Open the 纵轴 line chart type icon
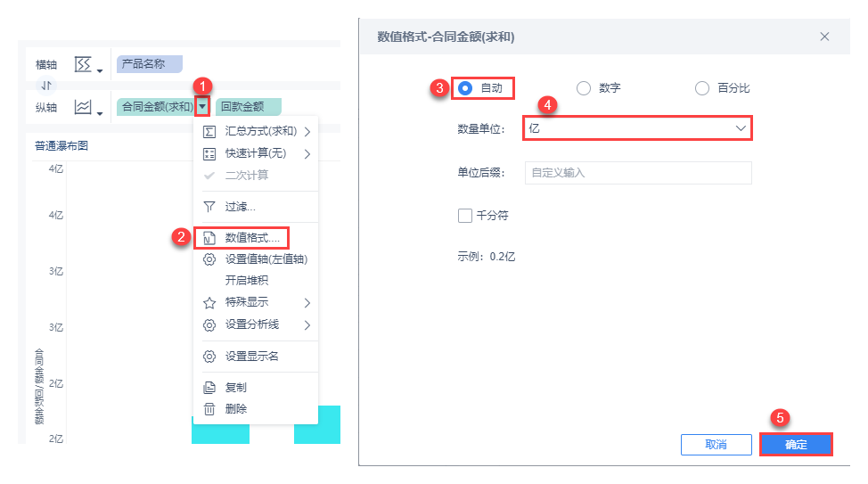 pos(83,107)
